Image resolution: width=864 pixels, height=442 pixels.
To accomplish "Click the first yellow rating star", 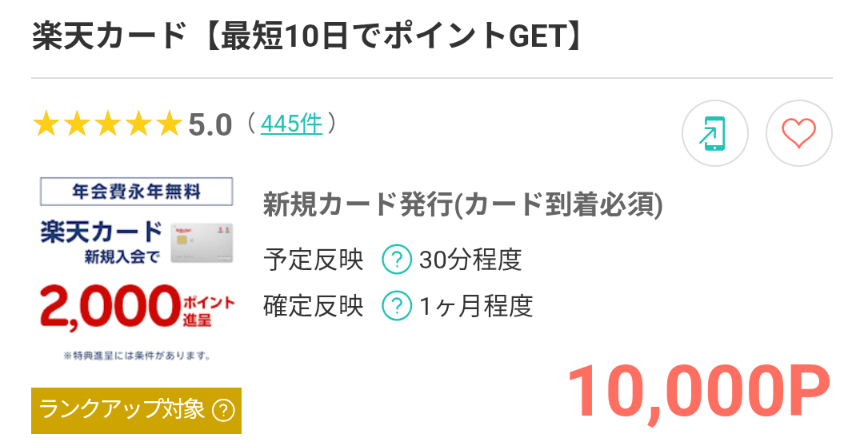I will click(46, 125).
